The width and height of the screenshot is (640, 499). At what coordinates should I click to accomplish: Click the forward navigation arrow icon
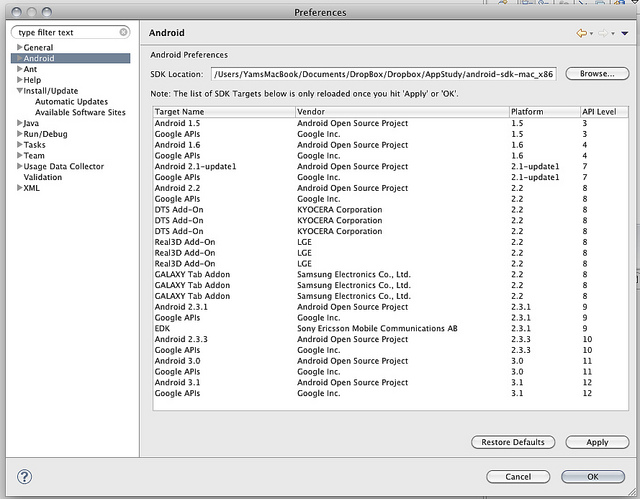point(603,33)
